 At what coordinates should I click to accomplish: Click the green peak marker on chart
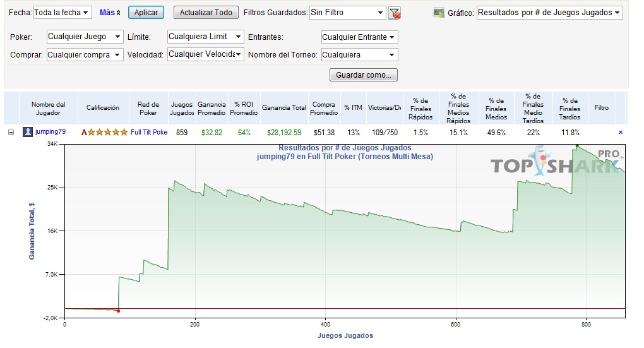tap(577, 146)
